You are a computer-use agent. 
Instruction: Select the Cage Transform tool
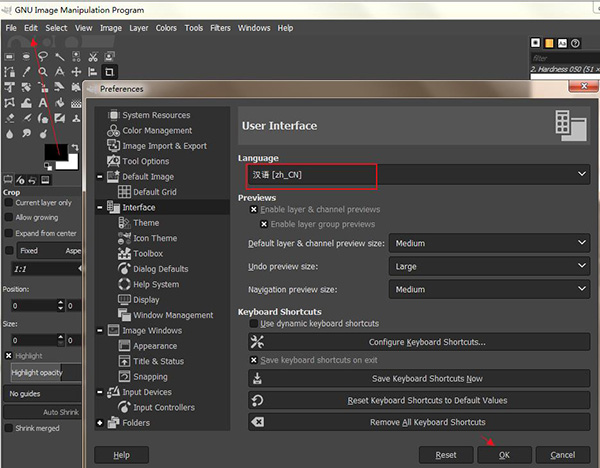10,103
